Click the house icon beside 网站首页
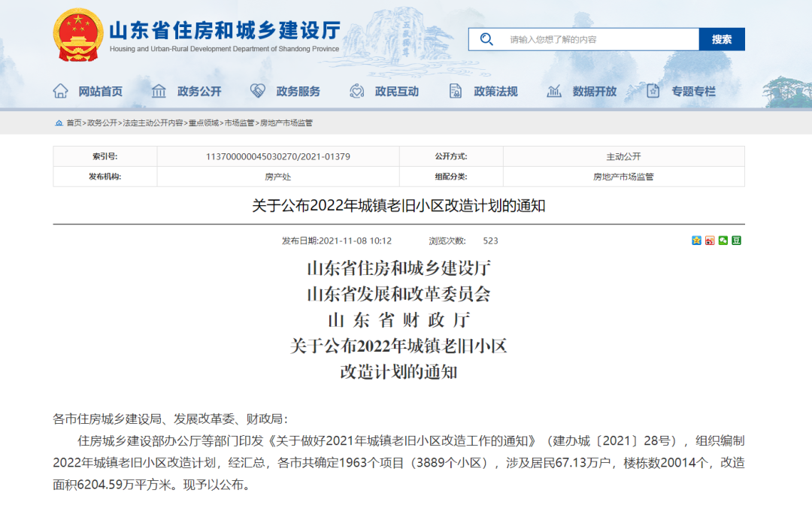Viewport: 812px width, 505px height. (61, 91)
